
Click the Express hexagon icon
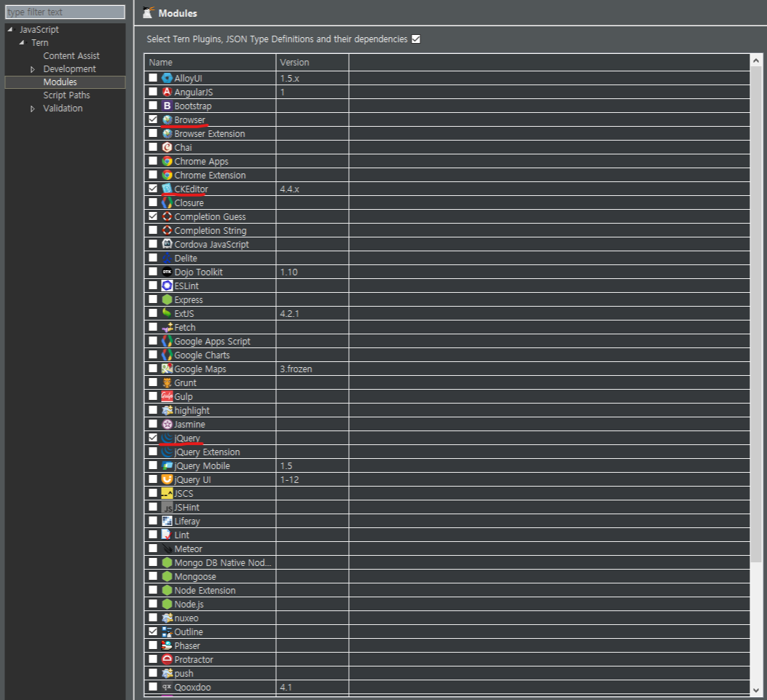pos(167,299)
